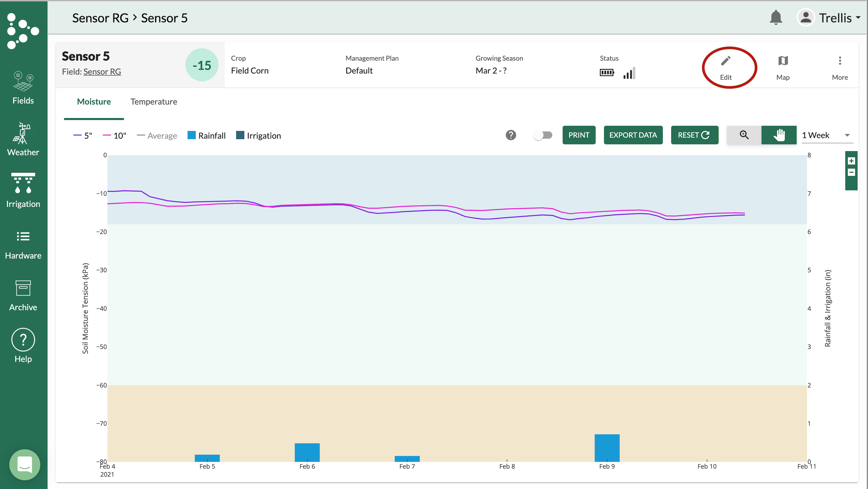Open the Weather station page
Screen dimensions: 868x489
pos(23,139)
